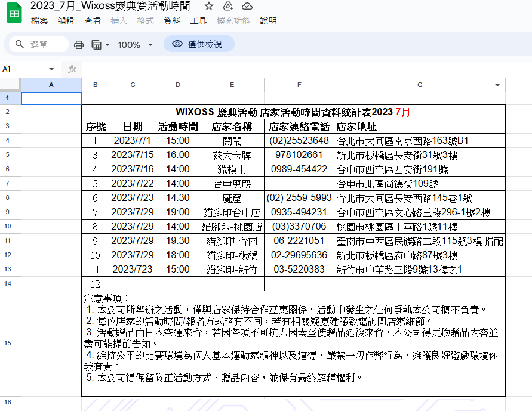Click the 16:00 activity time cell
Image resolution: width=532 pixels, height=411 pixels.
coord(178,155)
